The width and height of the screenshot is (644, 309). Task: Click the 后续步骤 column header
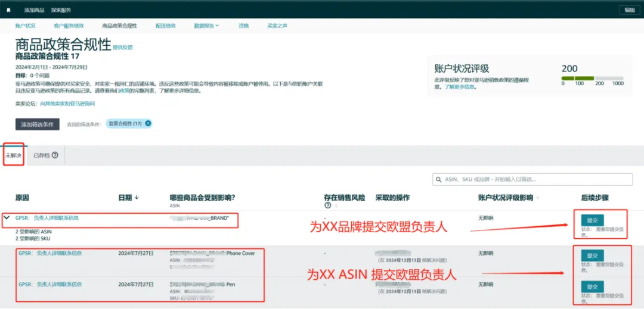(x=595, y=198)
